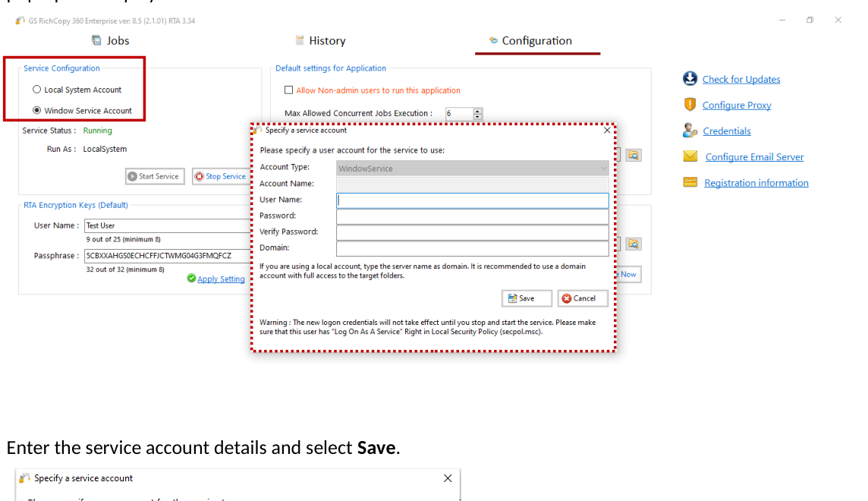Open the Credentials link
868x501 pixels.
click(727, 131)
